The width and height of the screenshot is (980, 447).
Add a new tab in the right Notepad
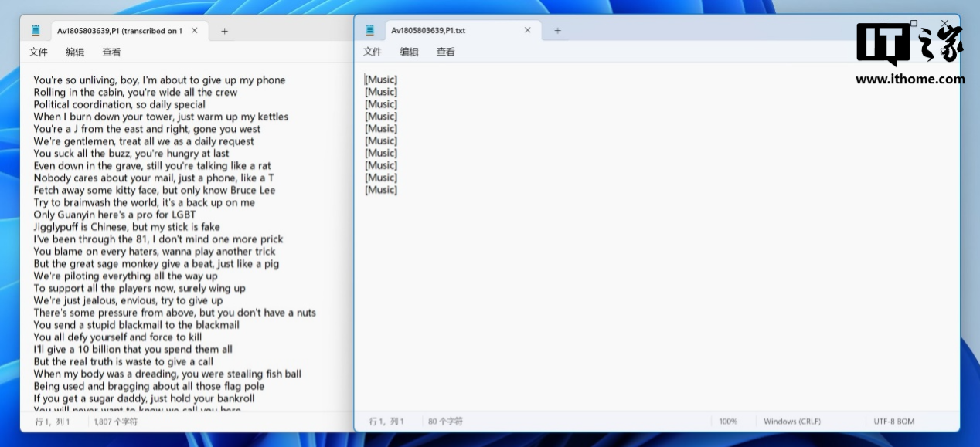(x=557, y=31)
